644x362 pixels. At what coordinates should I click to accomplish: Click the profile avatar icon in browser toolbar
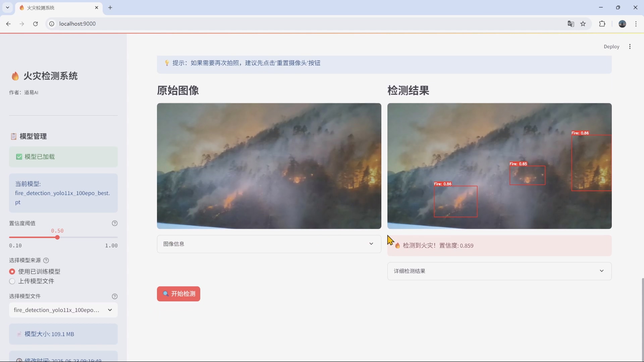click(x=623, y=24)
